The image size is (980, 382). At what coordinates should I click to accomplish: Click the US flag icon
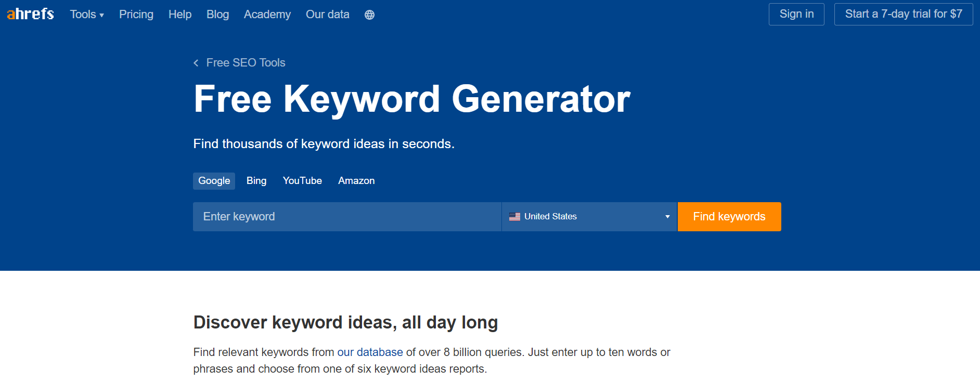pos(514,217)
